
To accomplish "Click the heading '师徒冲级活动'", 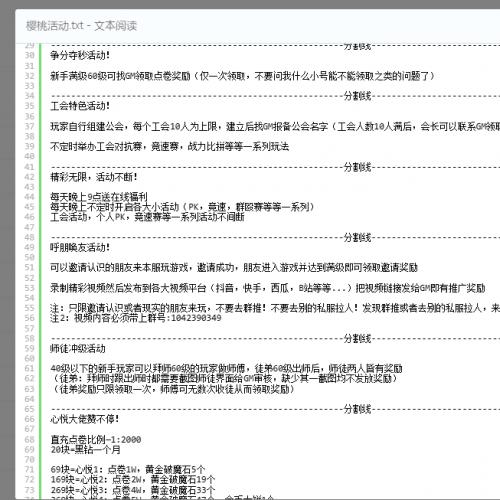I will click(x=78, y=349).
